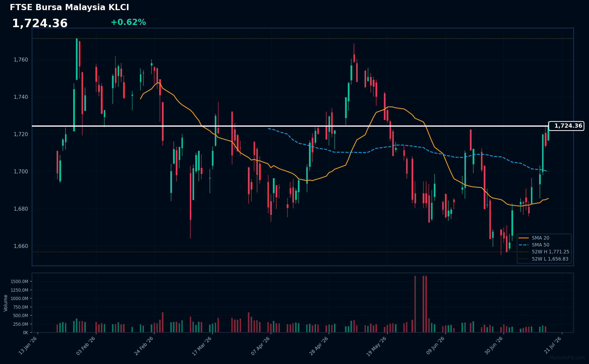Select the 1,760 price axis label
The height and width of the screenshot is (364, 589).
coord(21,60)
